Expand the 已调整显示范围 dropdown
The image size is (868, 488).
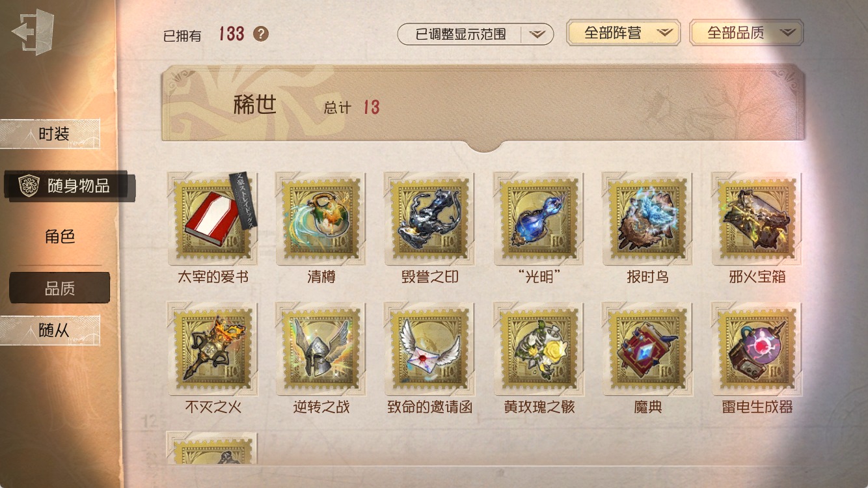coord(476,34)
